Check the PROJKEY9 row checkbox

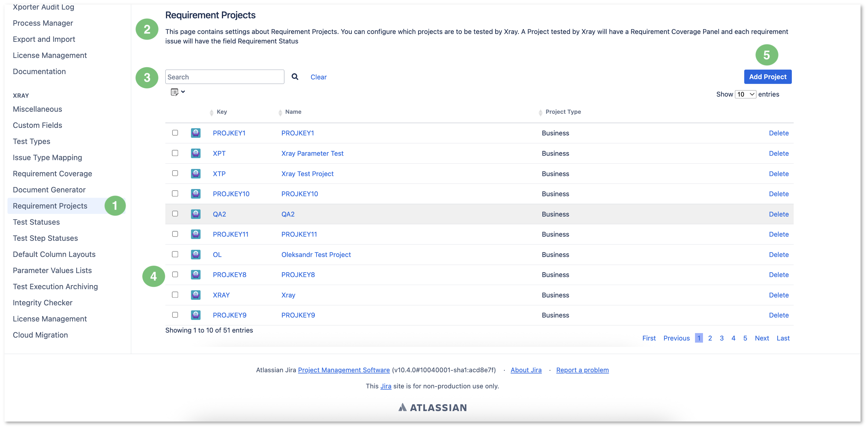pos(175,315)
